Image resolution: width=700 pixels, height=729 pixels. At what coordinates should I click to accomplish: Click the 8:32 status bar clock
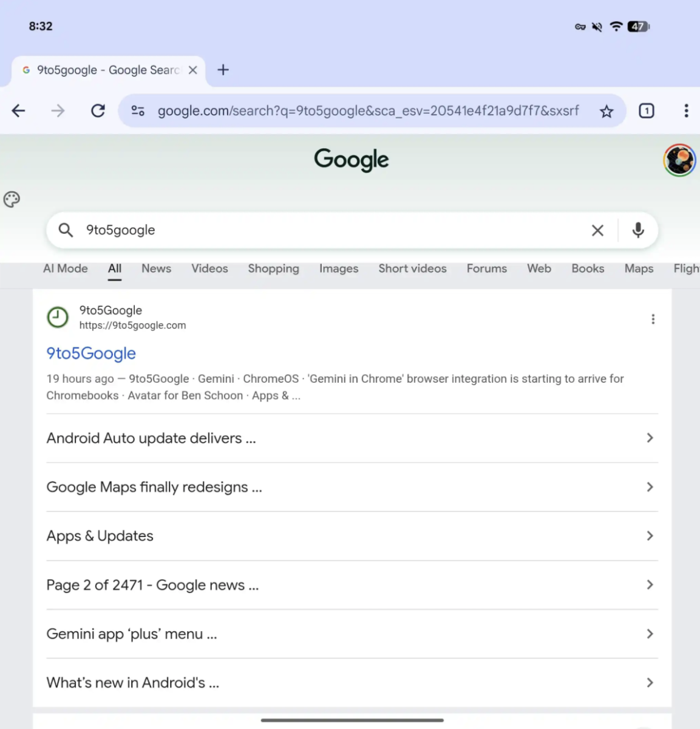(x=41, y=26)
